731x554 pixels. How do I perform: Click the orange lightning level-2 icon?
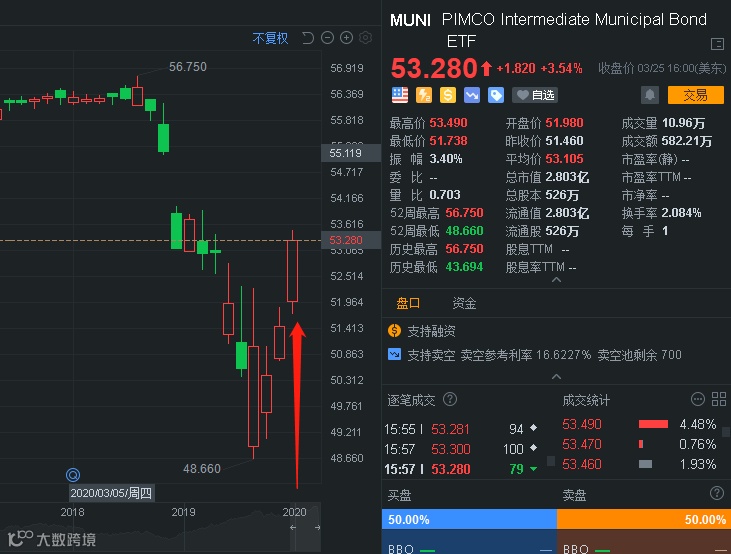pos(424,95)
